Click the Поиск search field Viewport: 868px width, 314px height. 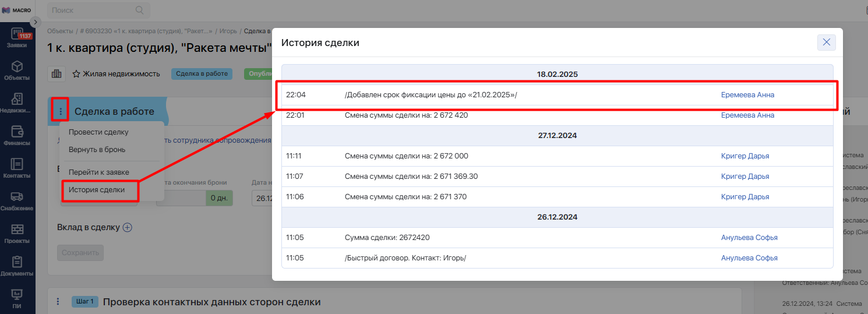[x=92, y=10]
